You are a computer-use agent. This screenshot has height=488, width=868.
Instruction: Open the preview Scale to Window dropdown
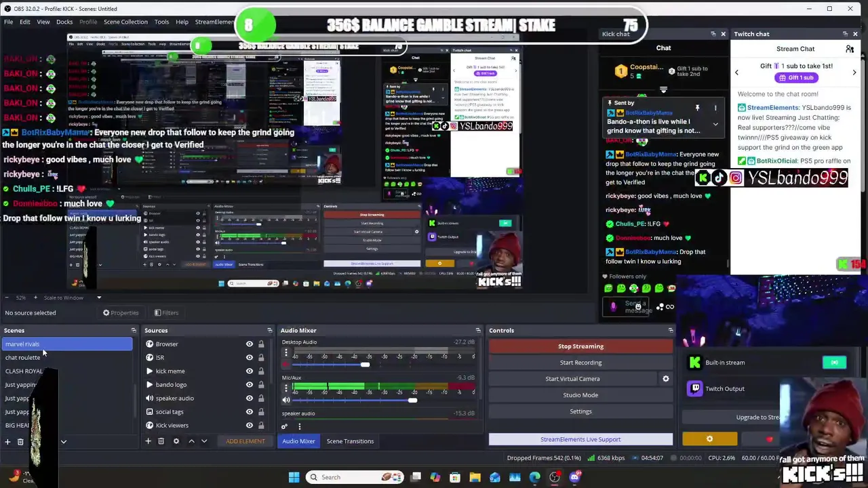pyautogui.click(x=98, y=298)
